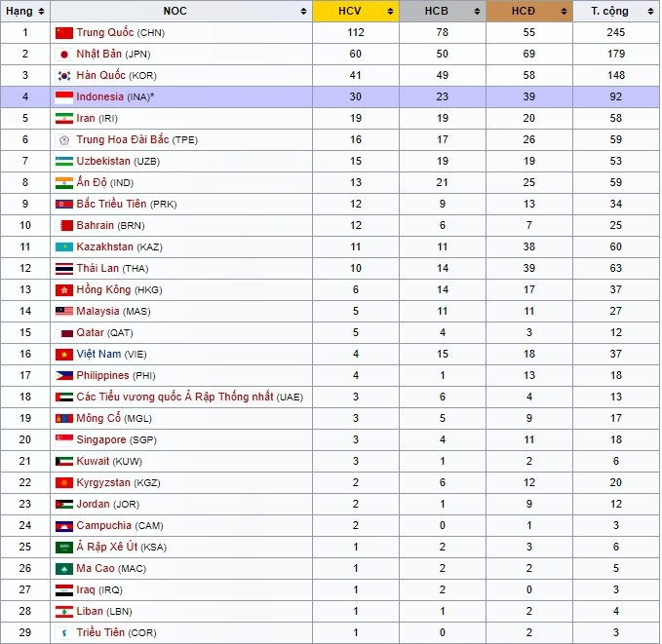This screenshot has width=662, height=644.
Task: Click the UAE flag icon
Action: (64, 398)
